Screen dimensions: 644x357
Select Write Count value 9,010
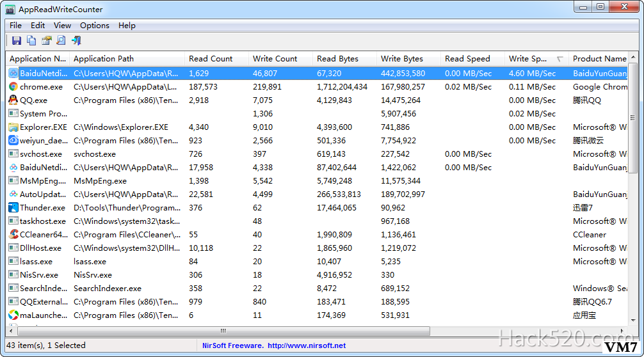coord(262,127)
